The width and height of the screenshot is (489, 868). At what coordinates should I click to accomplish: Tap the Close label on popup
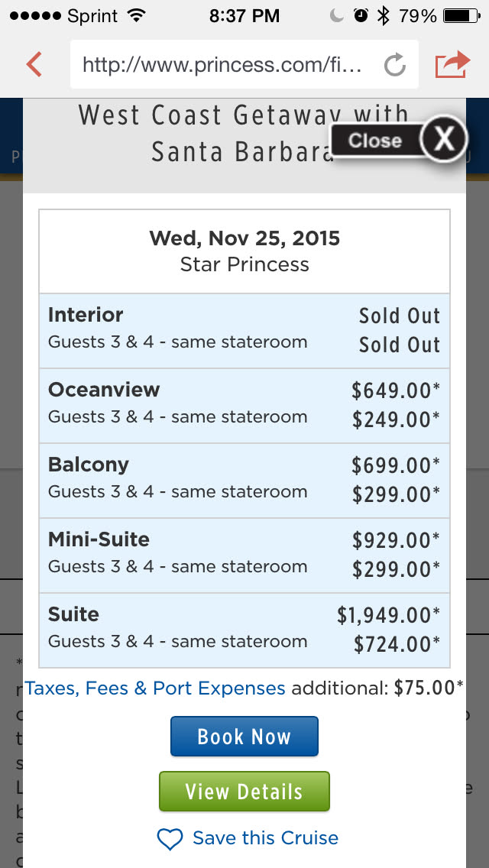click(x=374, y=141)
